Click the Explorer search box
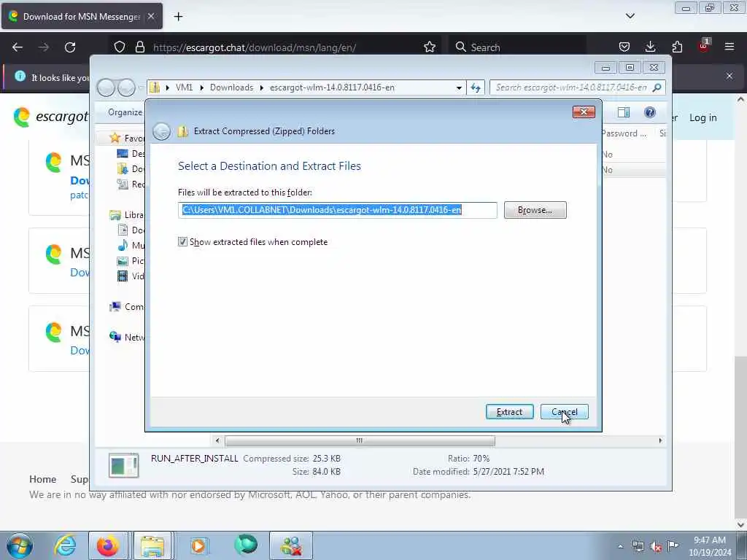This screenshot has width=747, height=560. coord(571,87)
